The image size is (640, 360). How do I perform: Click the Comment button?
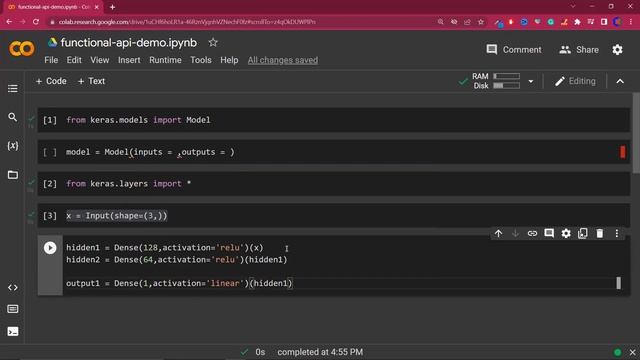pos(514,50)
